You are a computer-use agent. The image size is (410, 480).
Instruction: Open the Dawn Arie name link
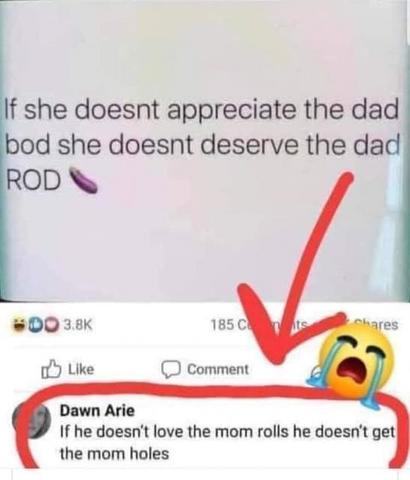point(97,411)
